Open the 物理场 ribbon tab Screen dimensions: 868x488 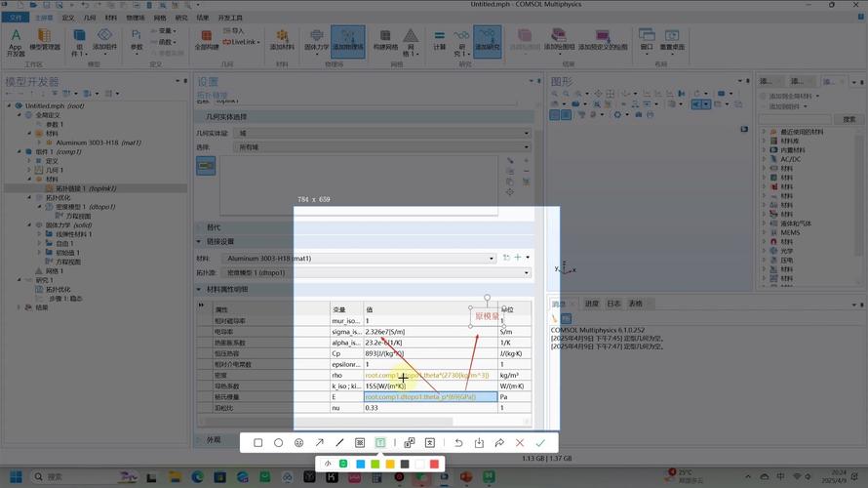(135, 18)
